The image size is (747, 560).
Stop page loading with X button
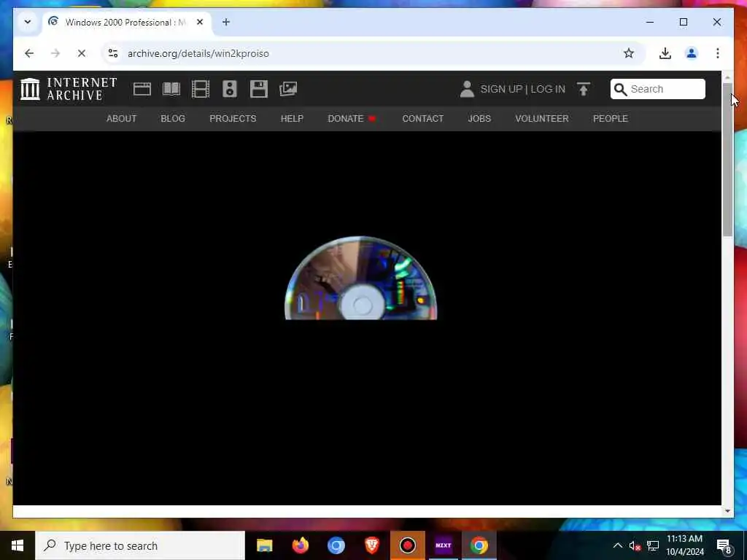coord(82,53)
